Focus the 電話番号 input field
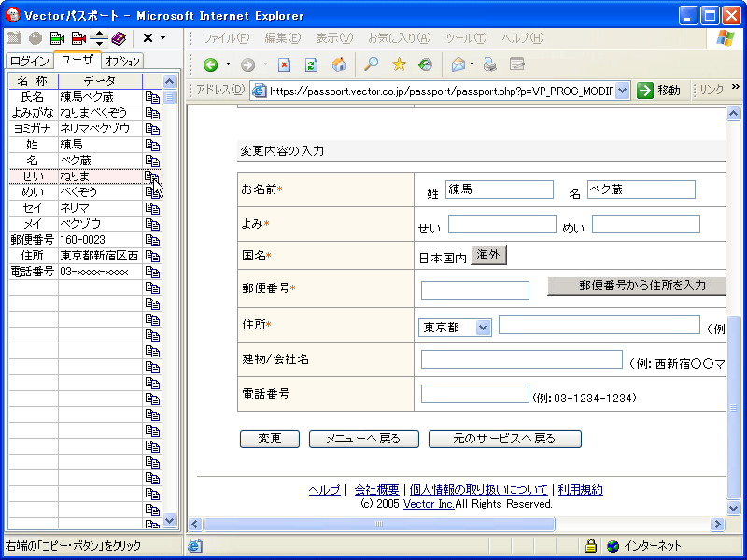The height and width of the screenshot is (560, 747). click(x=475, y=394)
